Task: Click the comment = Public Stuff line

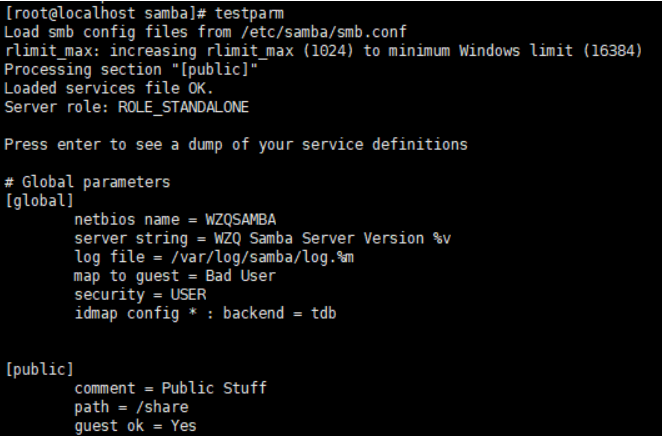Action: point(170,389)
